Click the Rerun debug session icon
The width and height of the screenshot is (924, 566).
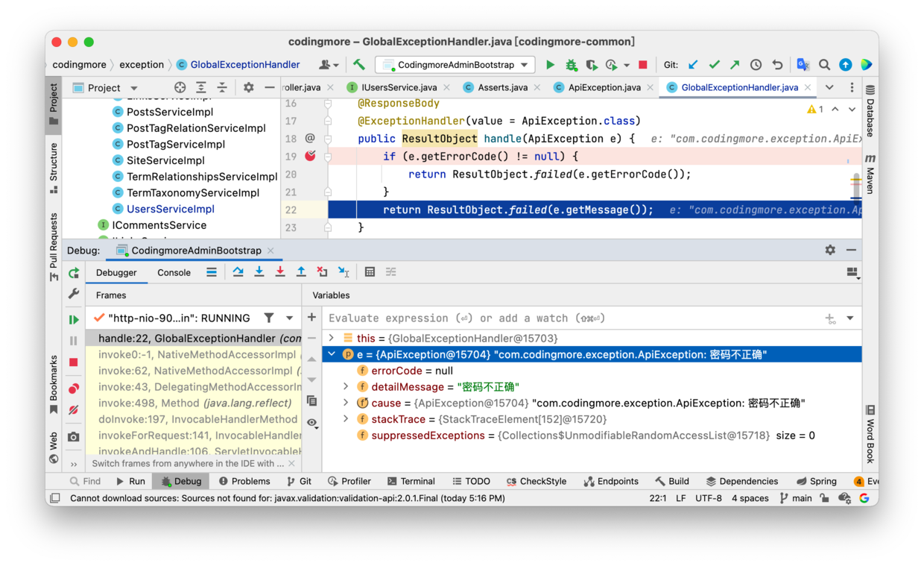tap(74, 273)
